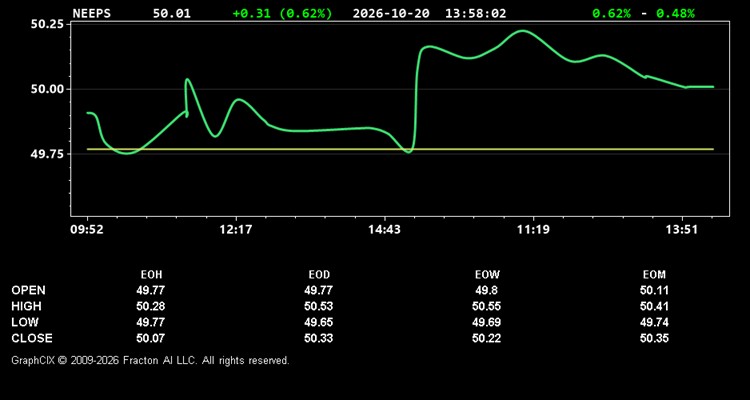Click the CLOSE row label
Screen dimensions: 750x400
coord(32,338)
